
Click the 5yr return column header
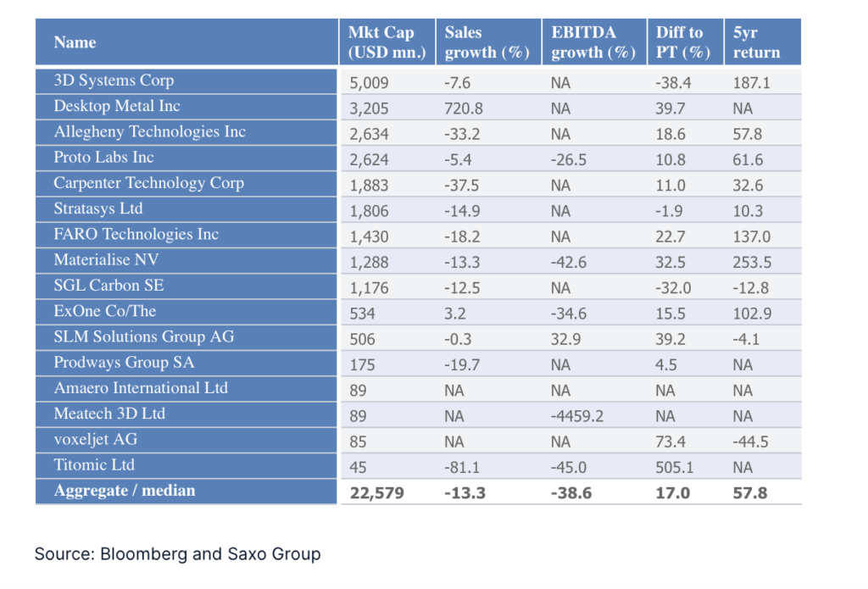[757, 42]
